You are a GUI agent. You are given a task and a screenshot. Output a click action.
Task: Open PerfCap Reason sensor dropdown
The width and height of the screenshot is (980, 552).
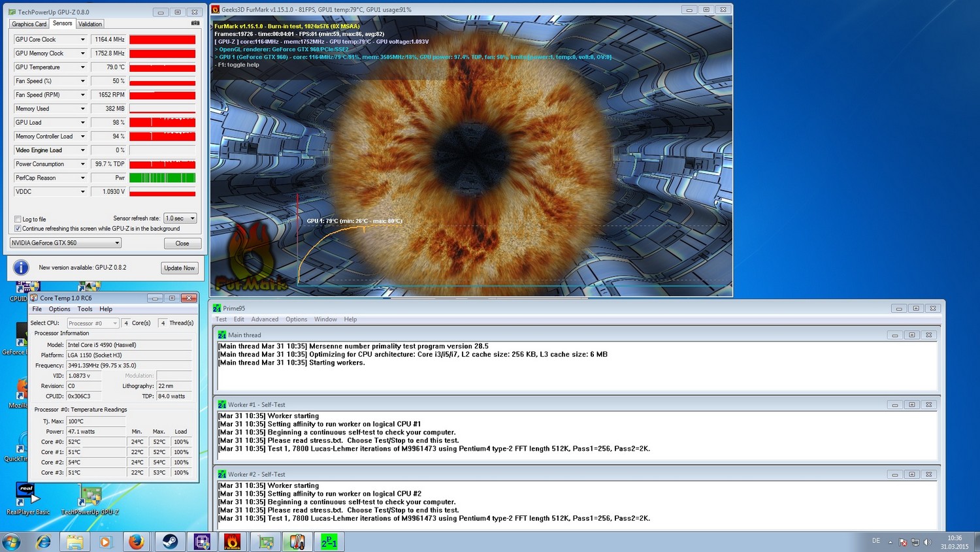(82, 178)
